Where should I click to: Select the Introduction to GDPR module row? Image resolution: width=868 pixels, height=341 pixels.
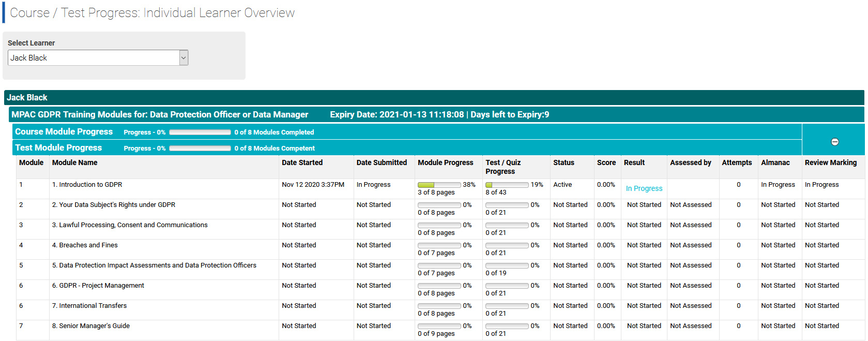click(x=90, y=185)
